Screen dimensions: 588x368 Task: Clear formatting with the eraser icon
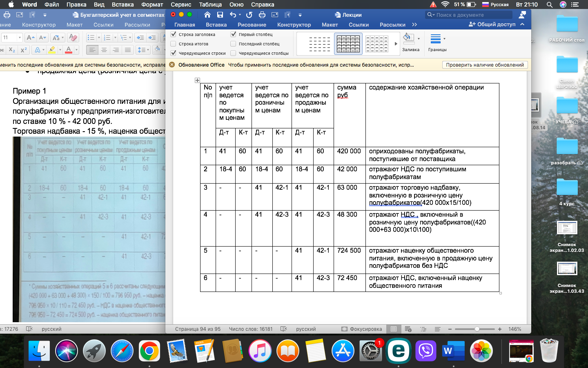point(73,38)
